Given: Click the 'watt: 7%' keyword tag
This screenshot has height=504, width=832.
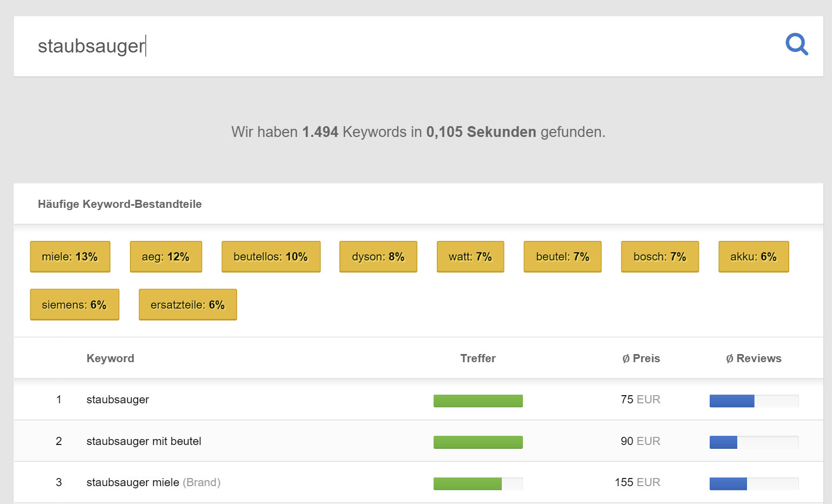Looking at the screenshot, I should pos(470,257).
